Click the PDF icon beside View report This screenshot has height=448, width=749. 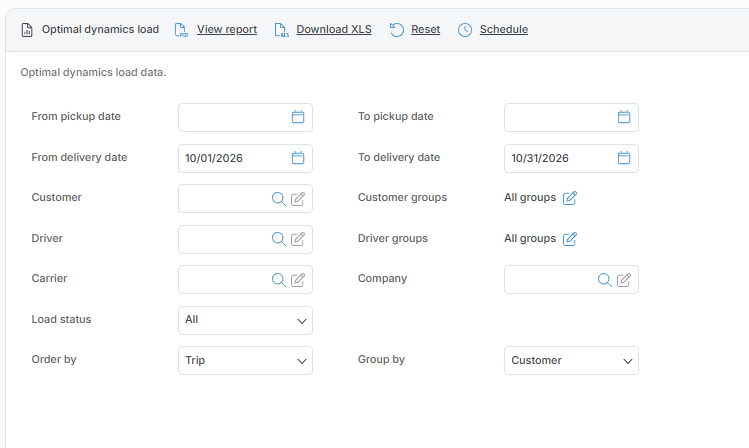[x=182, y=30]
